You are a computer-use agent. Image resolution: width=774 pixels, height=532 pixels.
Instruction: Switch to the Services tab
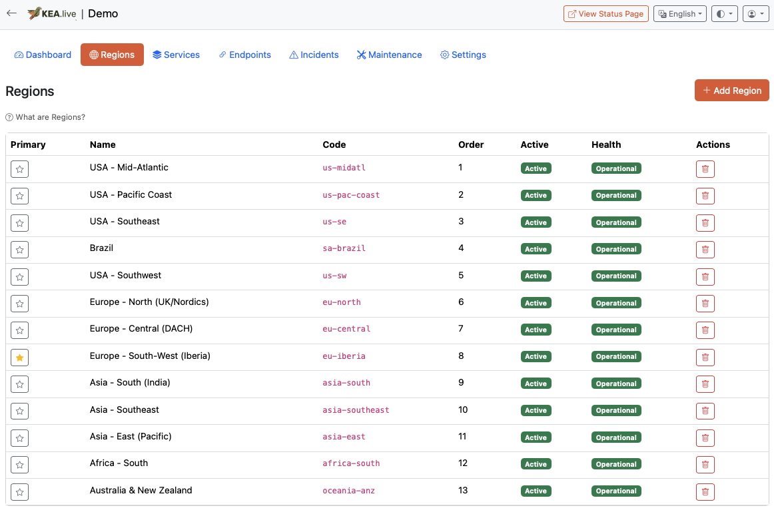(177, 55)
